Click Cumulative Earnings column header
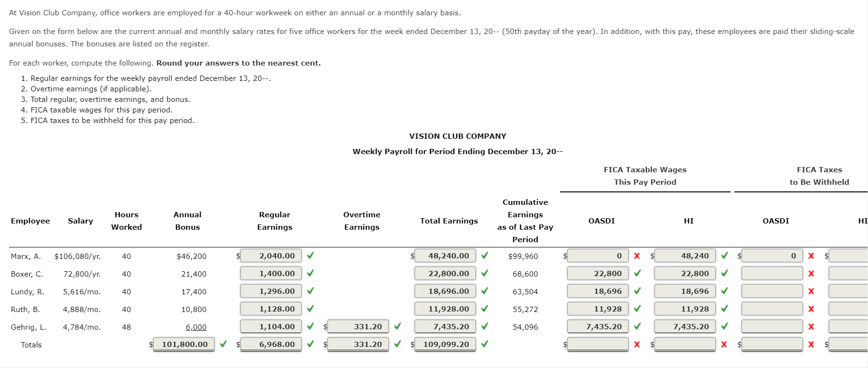Image resolution: width=868 pixels, height=368 pixels. [525, 221]
